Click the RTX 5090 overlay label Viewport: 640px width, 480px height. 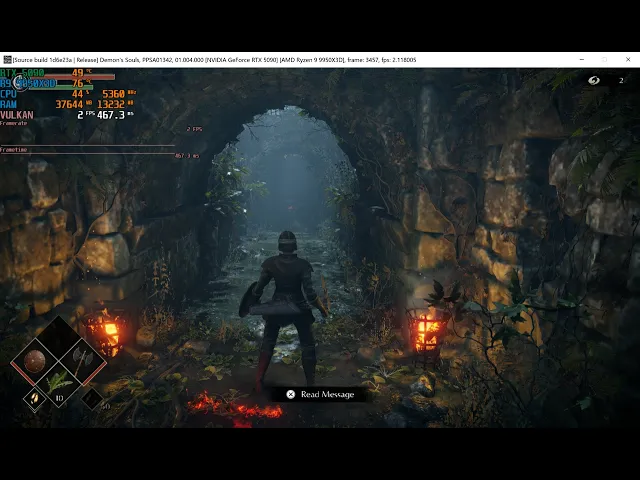[22, 73]
